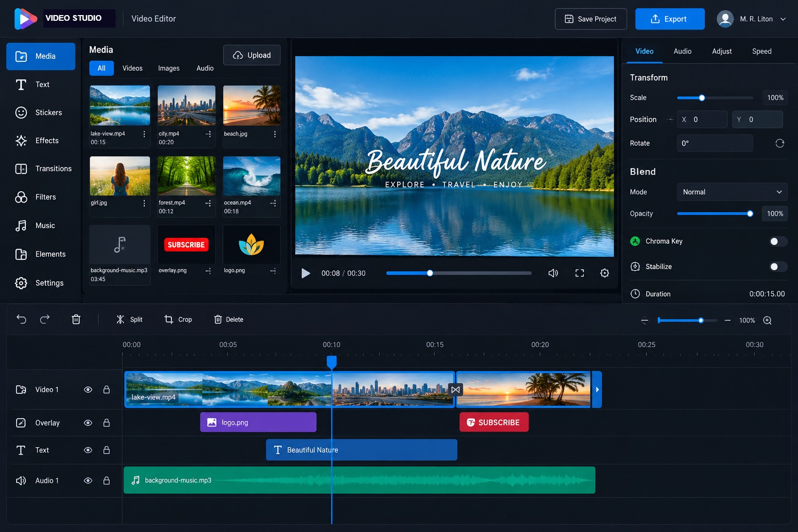Open the Blend Mode dropdown
Screen dimensions: 798x532
tap(732, 192)
